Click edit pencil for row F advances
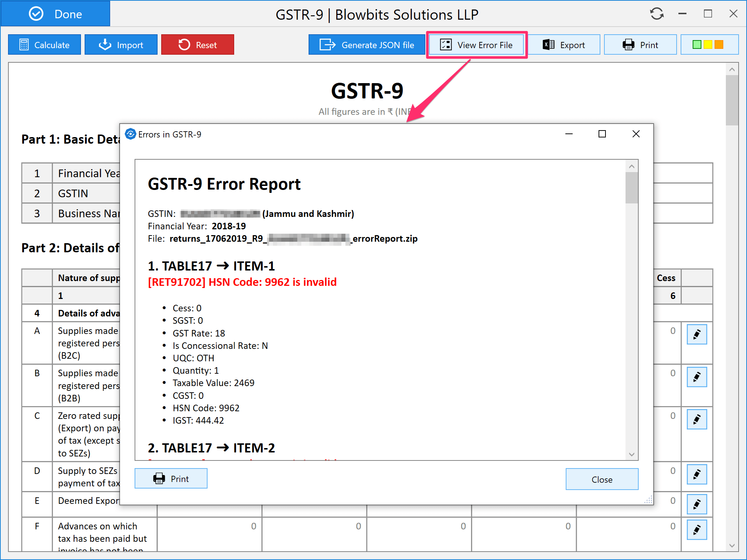 (697, 530)
